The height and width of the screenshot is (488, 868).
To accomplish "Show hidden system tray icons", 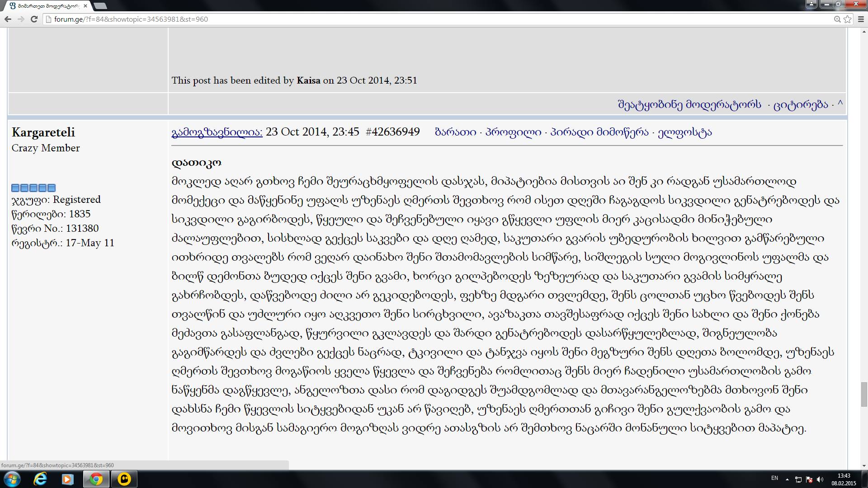I will [787, 479].
